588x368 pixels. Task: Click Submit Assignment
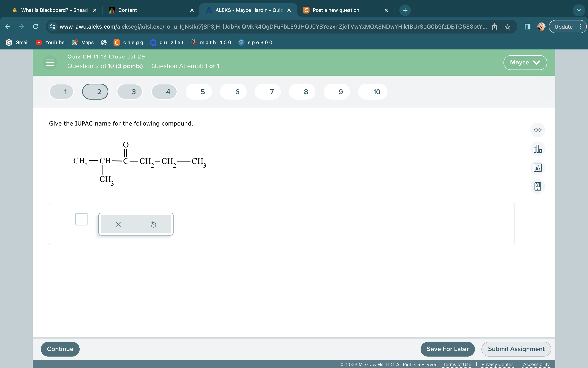tap(516, 349)
